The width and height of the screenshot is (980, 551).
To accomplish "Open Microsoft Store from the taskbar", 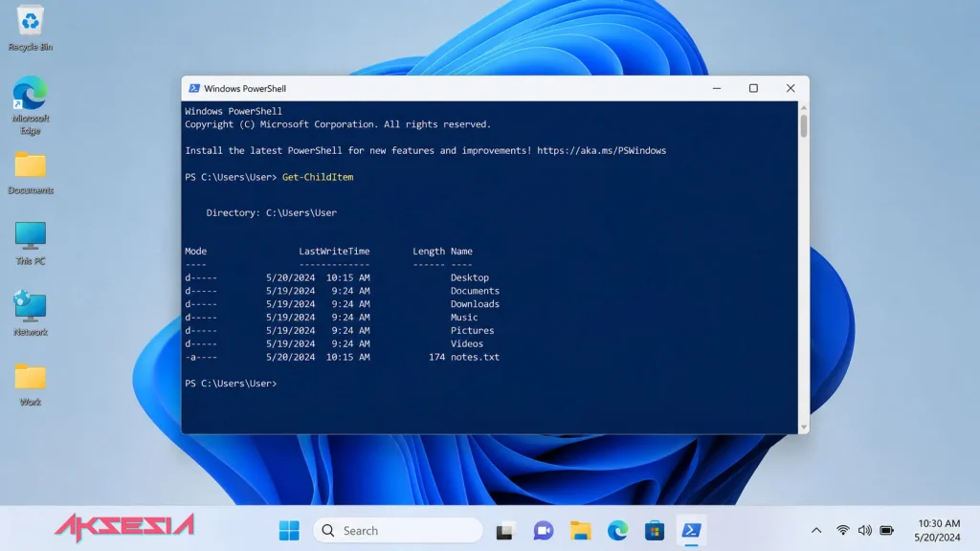I will [x=655, y=530].
